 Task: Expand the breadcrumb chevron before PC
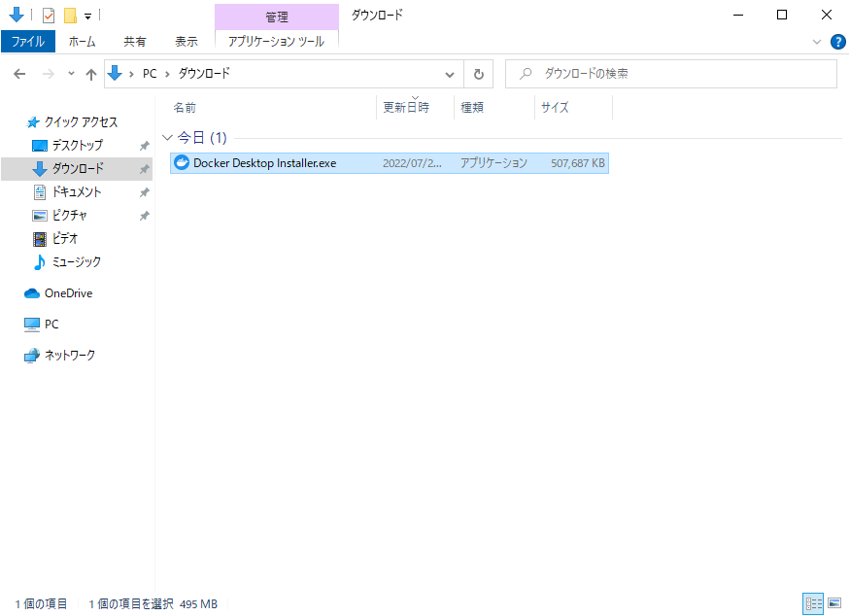click(131, 74)
